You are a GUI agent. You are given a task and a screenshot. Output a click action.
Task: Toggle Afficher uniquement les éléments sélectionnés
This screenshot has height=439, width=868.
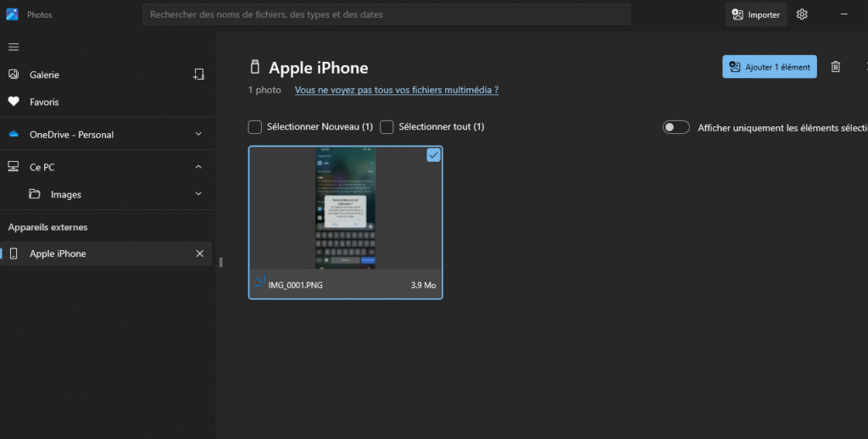click(x=676, y=127)
